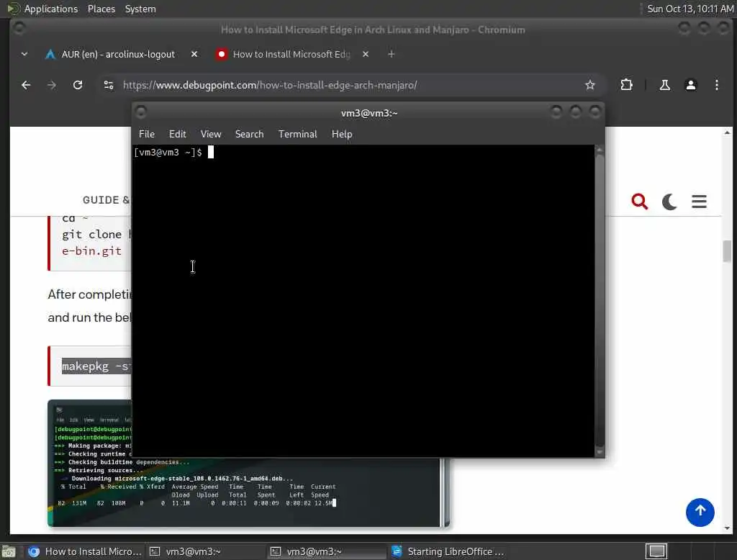This screenshot has height=560, width=737.
Task: Click the terminal screenshot image on webpage
Action: (x=248, y=492)
